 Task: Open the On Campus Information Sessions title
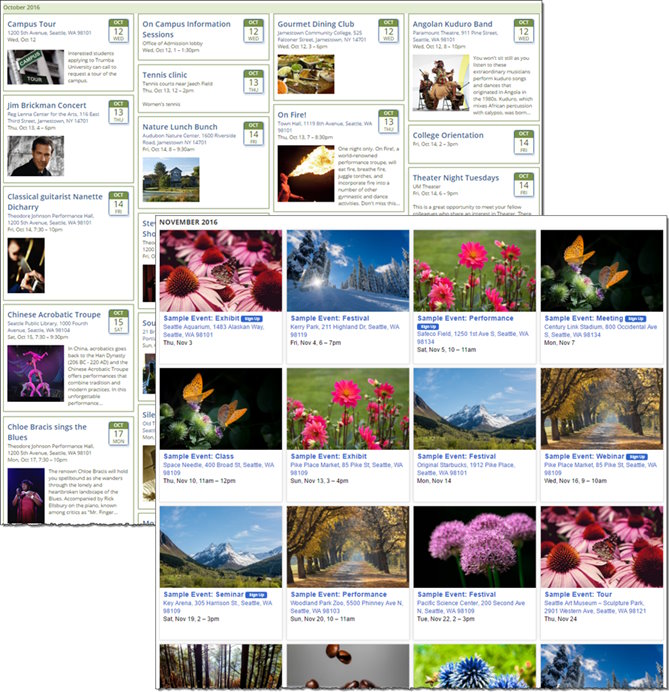(x=186, y=29)
